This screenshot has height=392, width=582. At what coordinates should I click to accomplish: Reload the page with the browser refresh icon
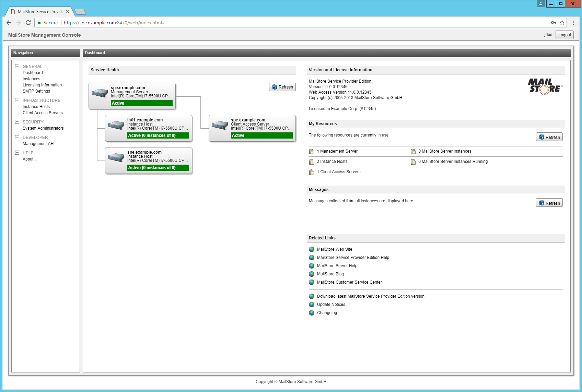point(28,23)
